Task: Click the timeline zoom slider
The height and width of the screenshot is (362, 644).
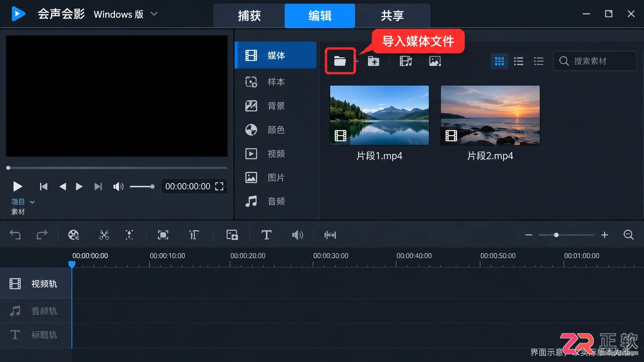Action: pos(567,235)
